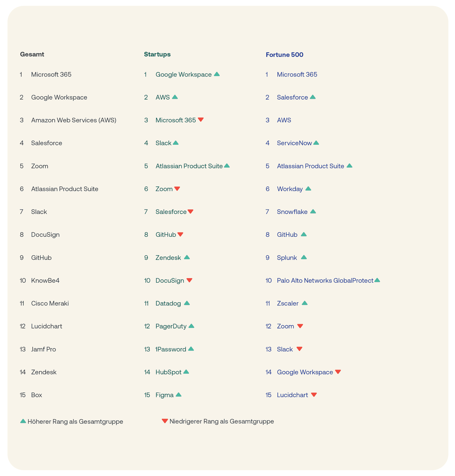Click the 1Password entry text
455x476 pixels.
pyautogui.click(x=171, y=349)
